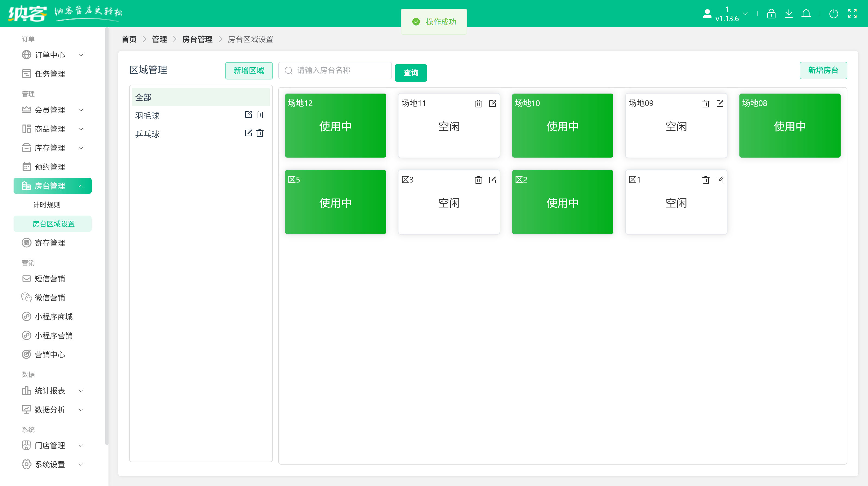Delete the 场地11 court
This screenshot has height=486, width=868.
click(478, 103)
